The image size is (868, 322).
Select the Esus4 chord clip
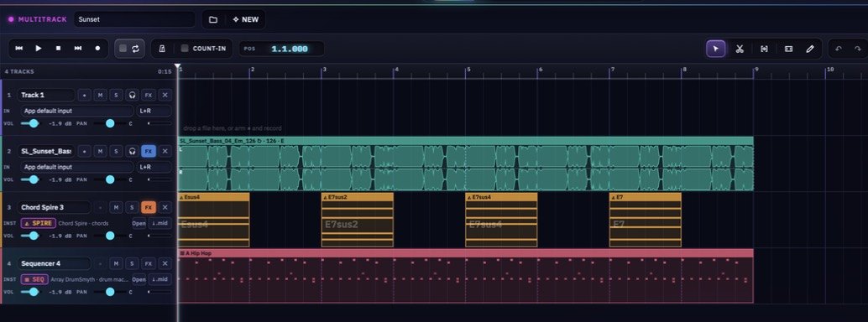tap(214, 220)
